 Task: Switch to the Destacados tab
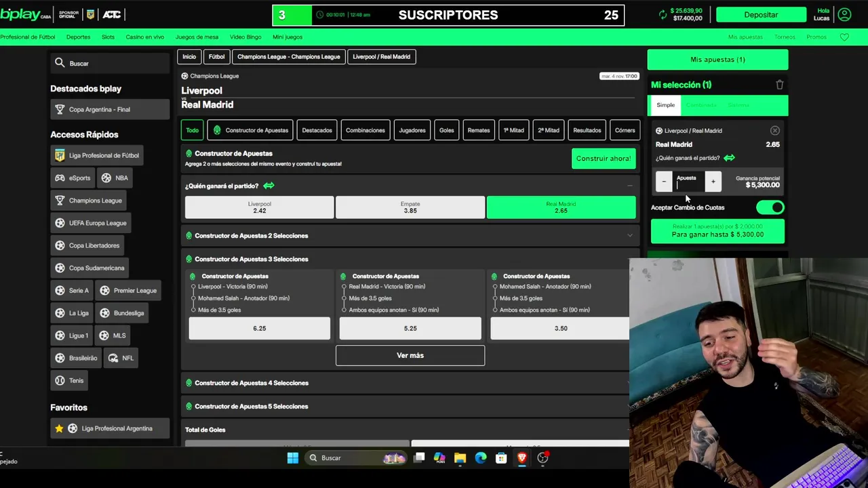tap(317, 130)
